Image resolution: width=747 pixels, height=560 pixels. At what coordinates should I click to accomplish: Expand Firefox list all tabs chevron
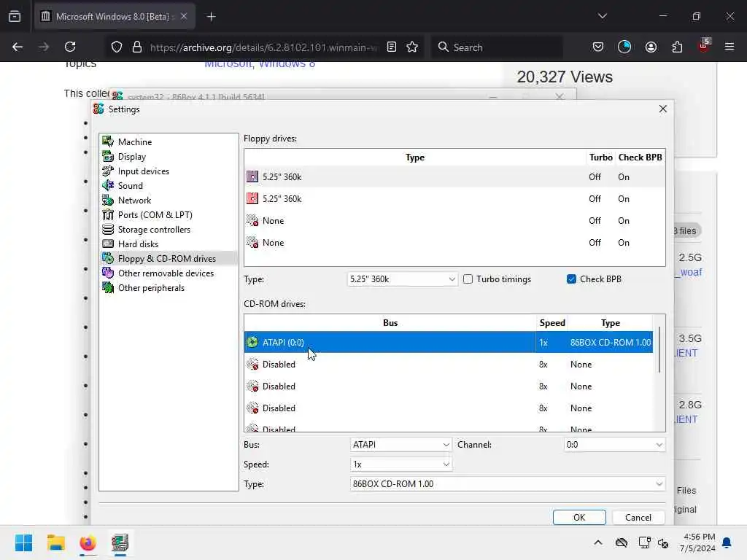(602, 16)
